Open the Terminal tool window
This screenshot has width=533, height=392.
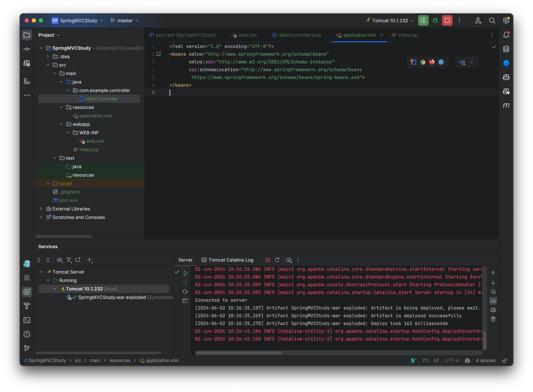(27, 320)
